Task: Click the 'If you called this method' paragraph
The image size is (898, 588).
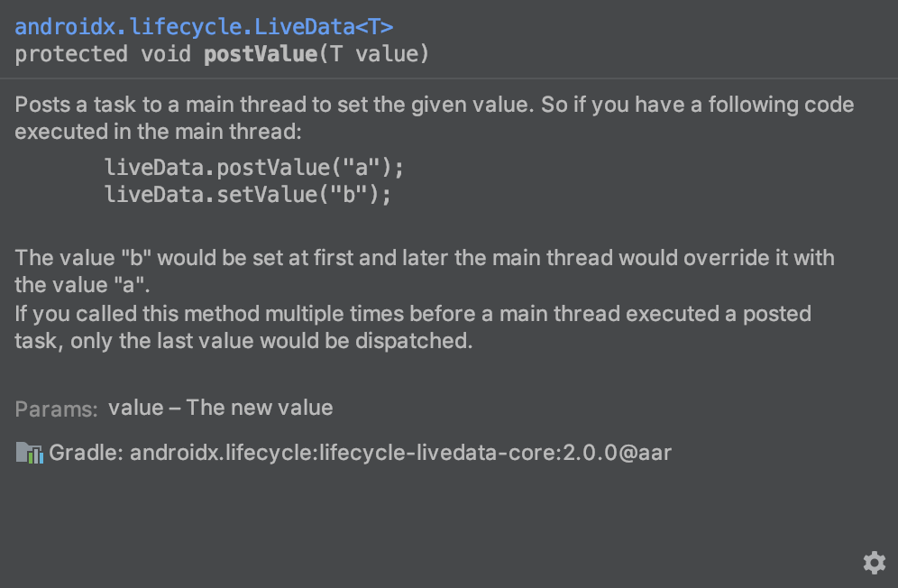Action: pos(413,327)
